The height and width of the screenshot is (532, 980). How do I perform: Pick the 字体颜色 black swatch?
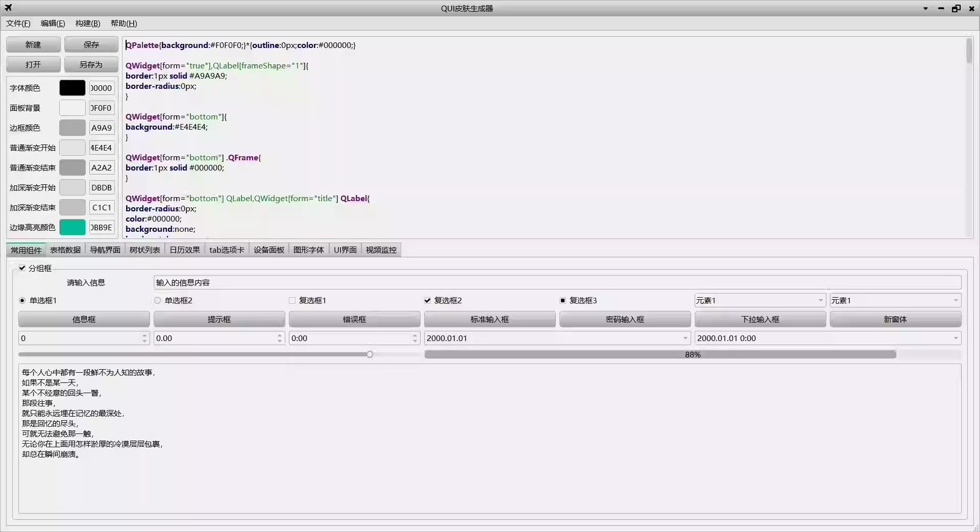click(x=72, y=88)
